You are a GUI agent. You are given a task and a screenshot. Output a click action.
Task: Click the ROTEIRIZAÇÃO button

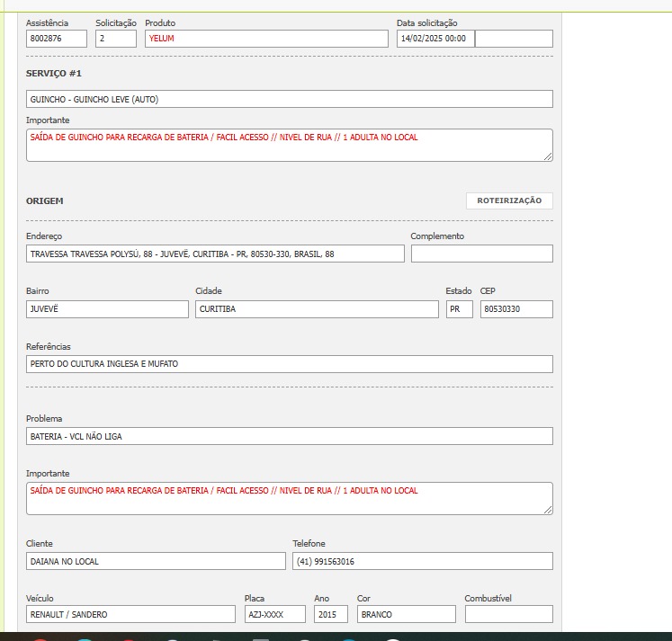point(509,201)
